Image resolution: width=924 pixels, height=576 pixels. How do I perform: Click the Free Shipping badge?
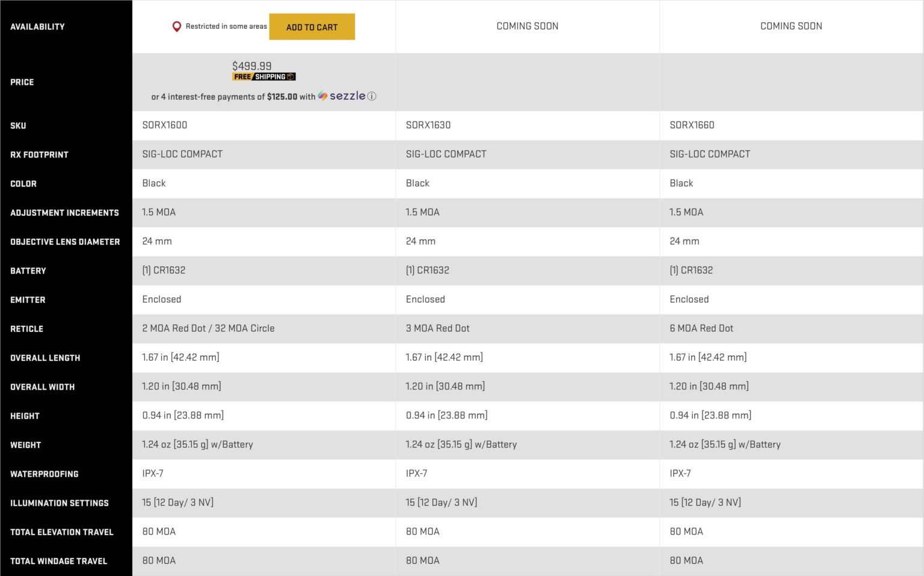(x=263, y=77)
